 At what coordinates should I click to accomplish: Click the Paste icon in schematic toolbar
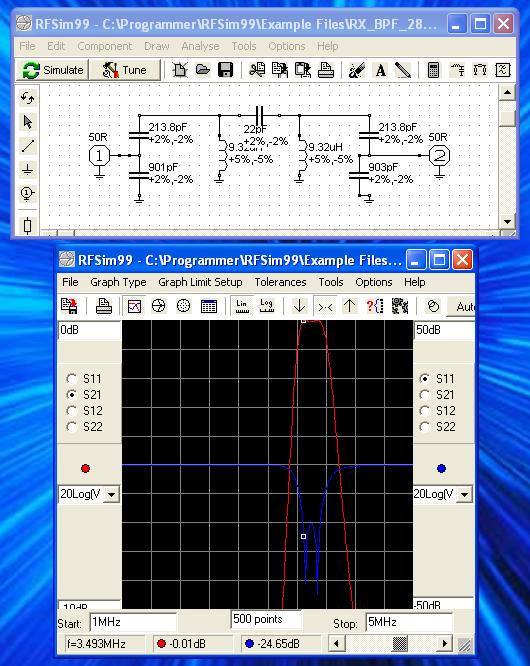click(x=303, y=70)
